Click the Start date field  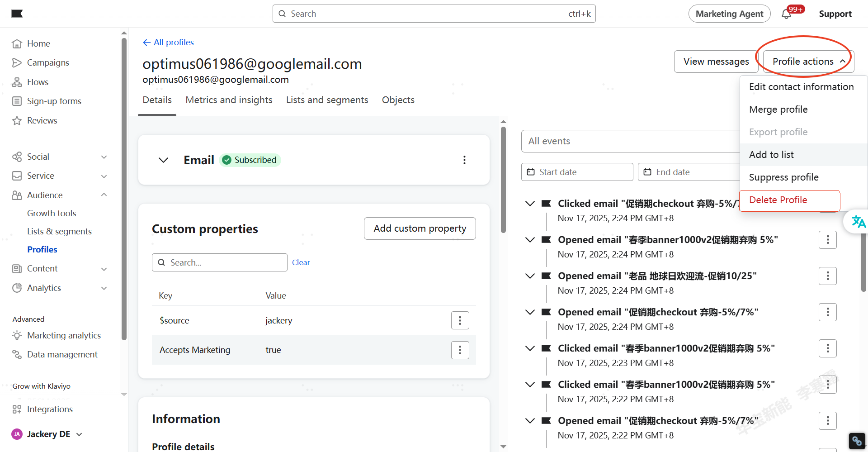click(577, 172)
